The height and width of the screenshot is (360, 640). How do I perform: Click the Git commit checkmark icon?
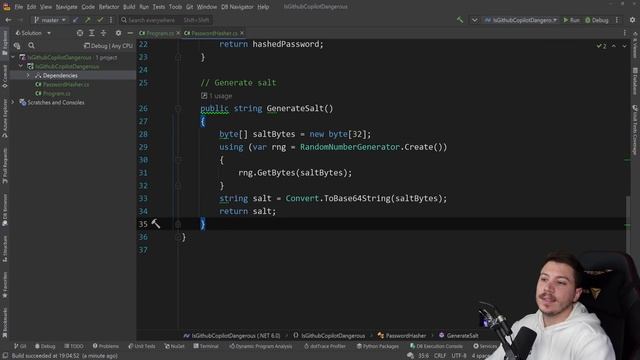coord(100,20)
